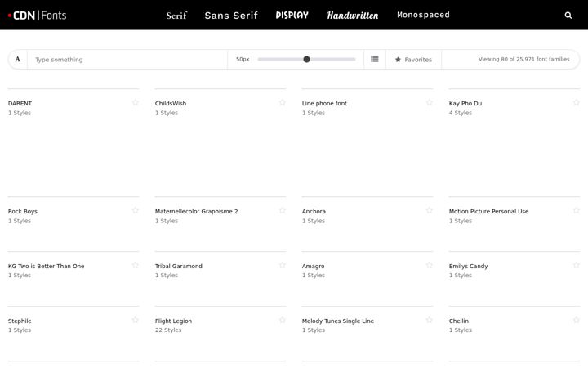Show Favorites filter
The image size is (588, 368).
(x=413, y=60)
